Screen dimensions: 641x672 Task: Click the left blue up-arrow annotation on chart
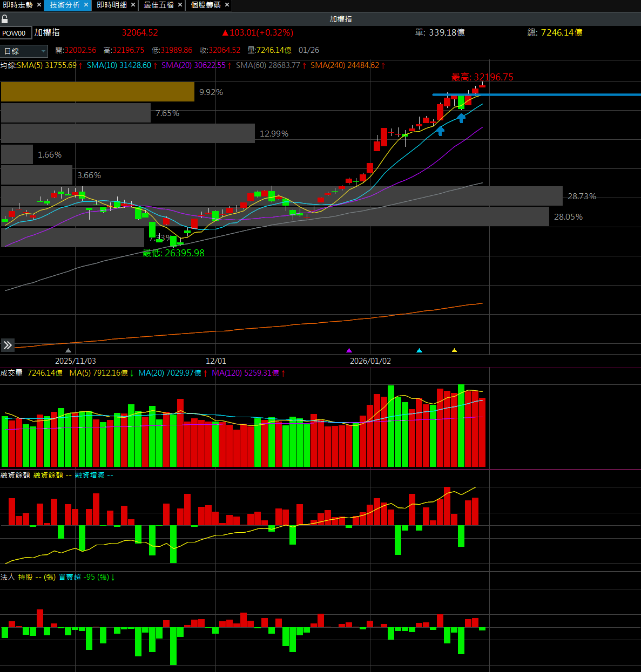[x=440, y=131]
